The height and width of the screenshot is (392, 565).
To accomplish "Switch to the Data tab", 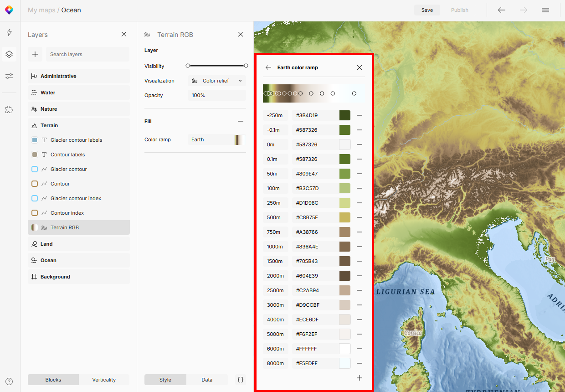I will pyautogui.click(x=207, y=380).
